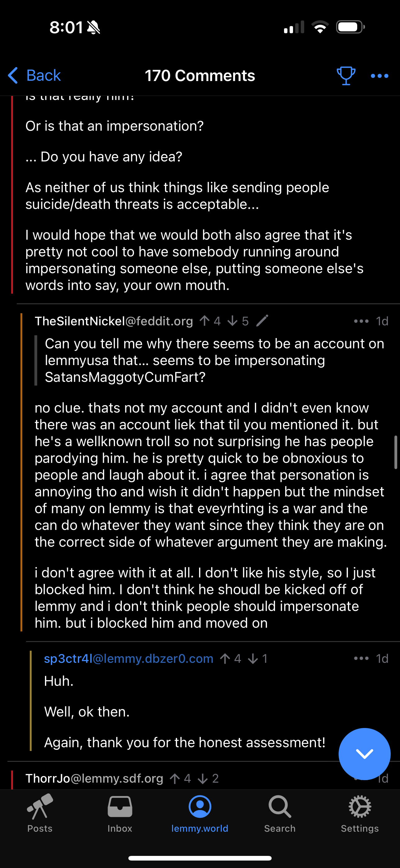Open sp3ctr4l@lemmy.dbzer0.com profile
This screenshot has width=400, height=868.
(x=129, y=658)
